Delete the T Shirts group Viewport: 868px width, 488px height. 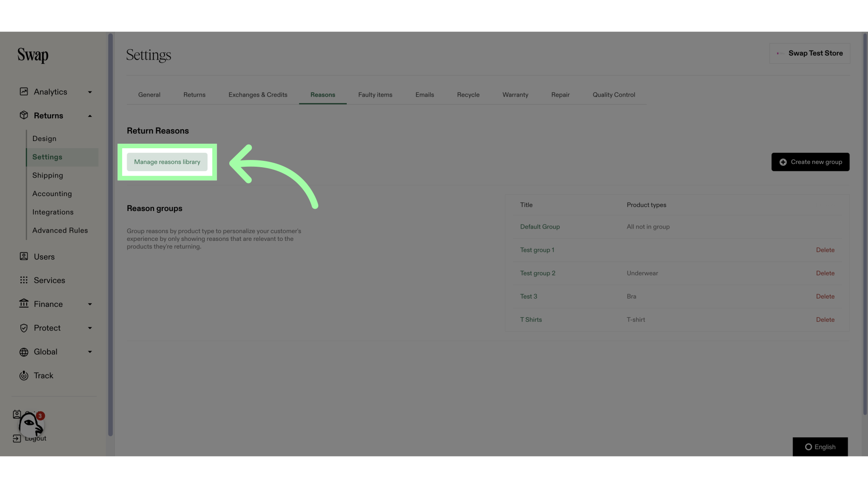pos(825,319)
